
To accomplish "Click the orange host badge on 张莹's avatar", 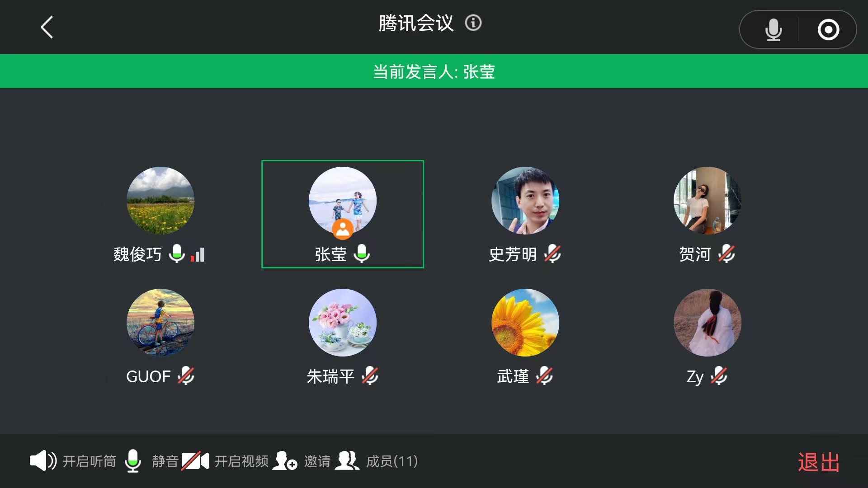I will coord(343,229).
